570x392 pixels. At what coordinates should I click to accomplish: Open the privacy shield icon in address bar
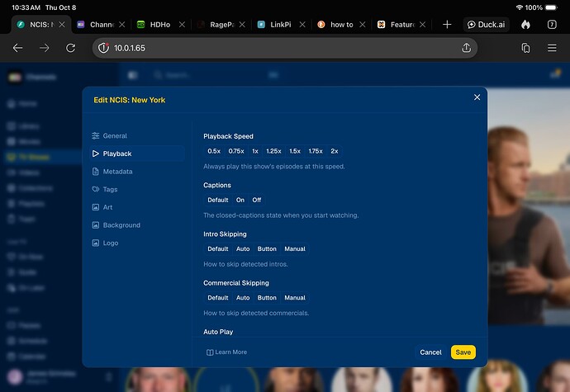tap(103, 48)
